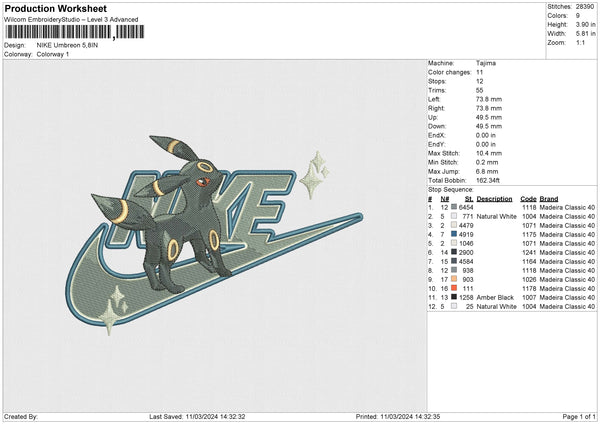Screen dimensions: 600x424
Task: Click code 1007 in the stop sequence
Action: [529, 297]
